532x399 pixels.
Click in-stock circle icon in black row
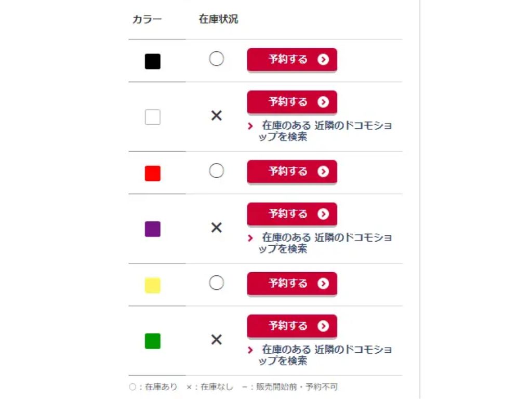click(217, 59)
